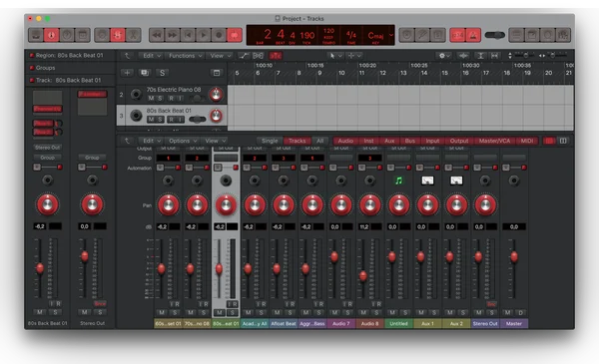This screenshot has height=364, width=599.
Task: Click the Cmaj key signature in LCD
Action: 375,36
